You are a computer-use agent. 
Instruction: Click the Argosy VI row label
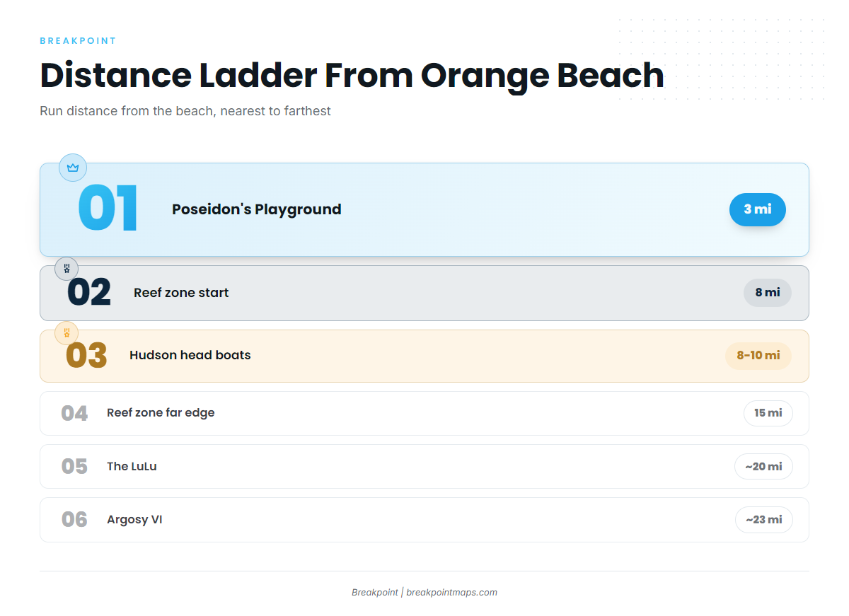click(134, 520)
